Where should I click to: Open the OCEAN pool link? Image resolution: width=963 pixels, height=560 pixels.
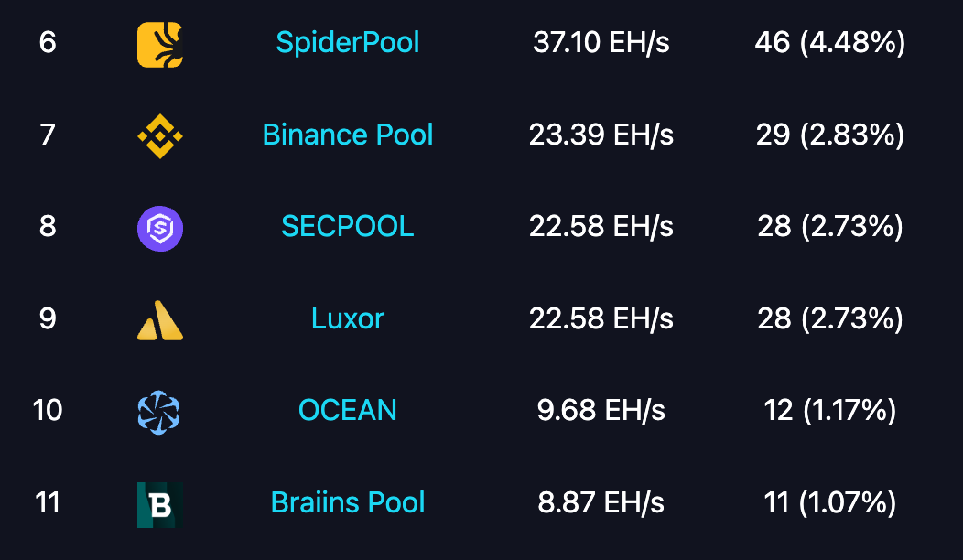(348, 410)
